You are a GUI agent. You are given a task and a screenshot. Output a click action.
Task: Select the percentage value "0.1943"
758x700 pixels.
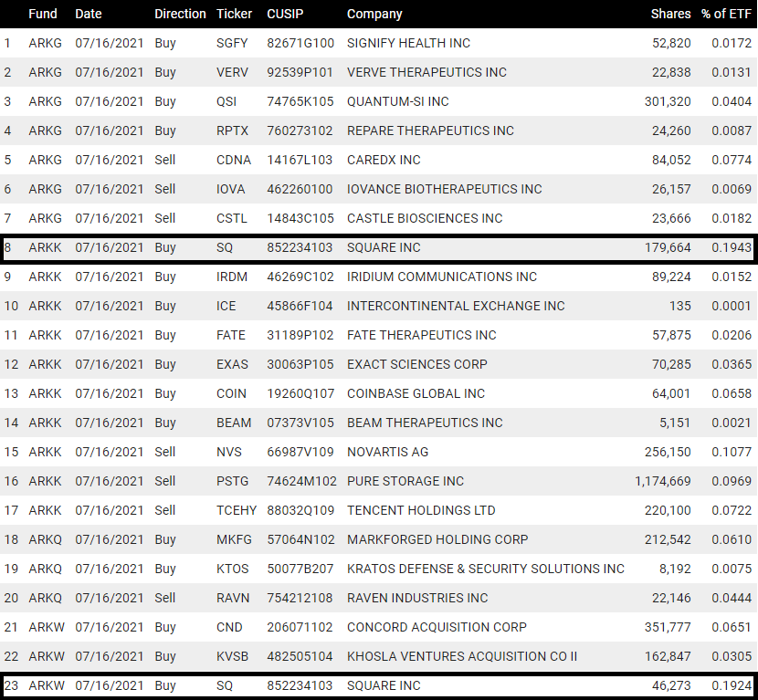pos(732,247)
